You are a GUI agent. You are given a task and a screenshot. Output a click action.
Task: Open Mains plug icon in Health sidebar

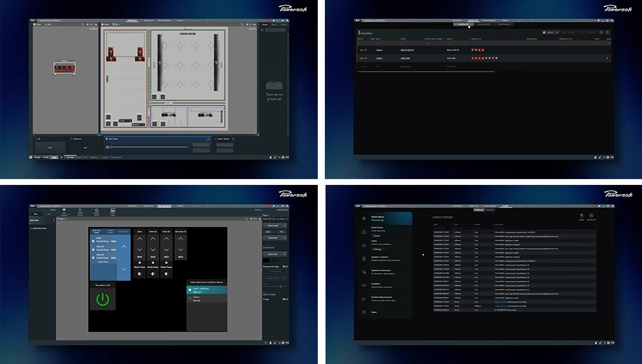point(363,312)
